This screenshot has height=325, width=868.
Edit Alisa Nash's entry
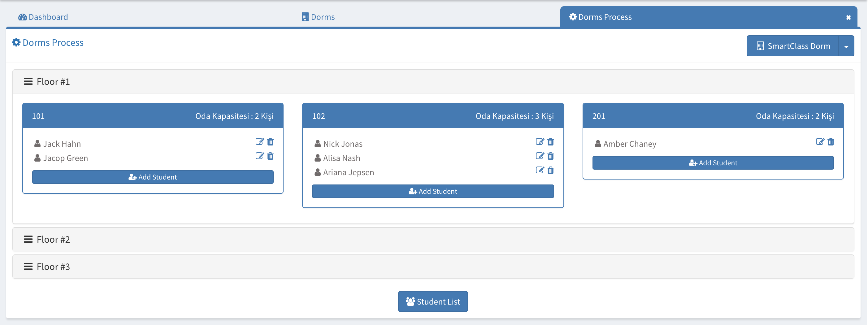[540, 156]
